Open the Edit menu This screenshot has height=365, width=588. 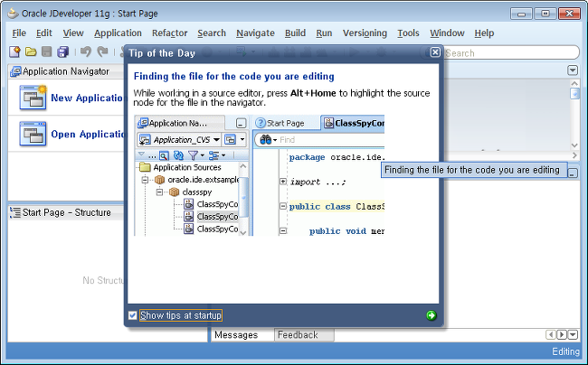click(44, 33)
